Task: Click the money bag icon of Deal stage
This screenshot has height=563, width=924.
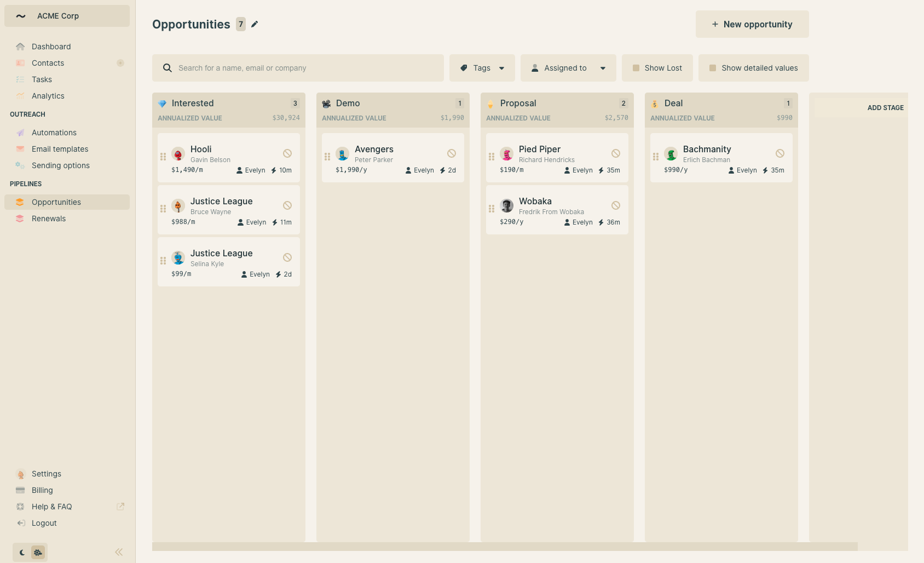Action: pyautogui.click(x=655, y=104)
